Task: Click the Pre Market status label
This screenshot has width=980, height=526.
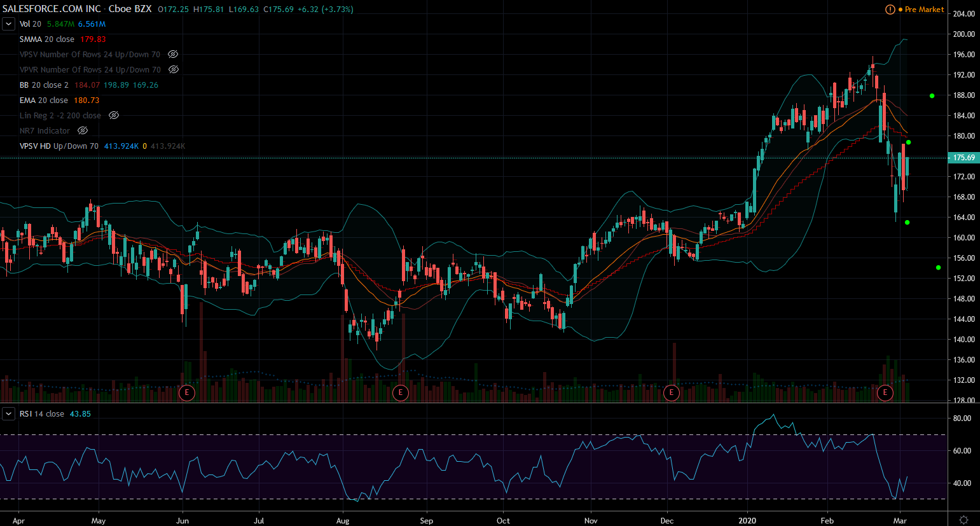Action: tap(924, 10)
